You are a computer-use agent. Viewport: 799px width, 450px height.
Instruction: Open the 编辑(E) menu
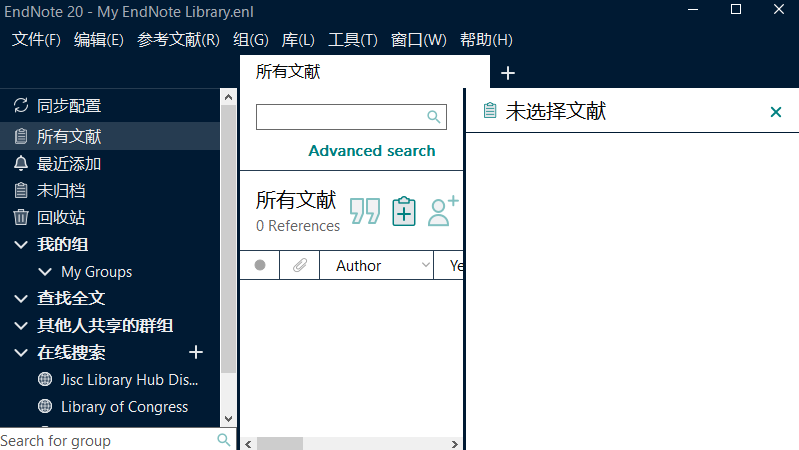[99, 40]
